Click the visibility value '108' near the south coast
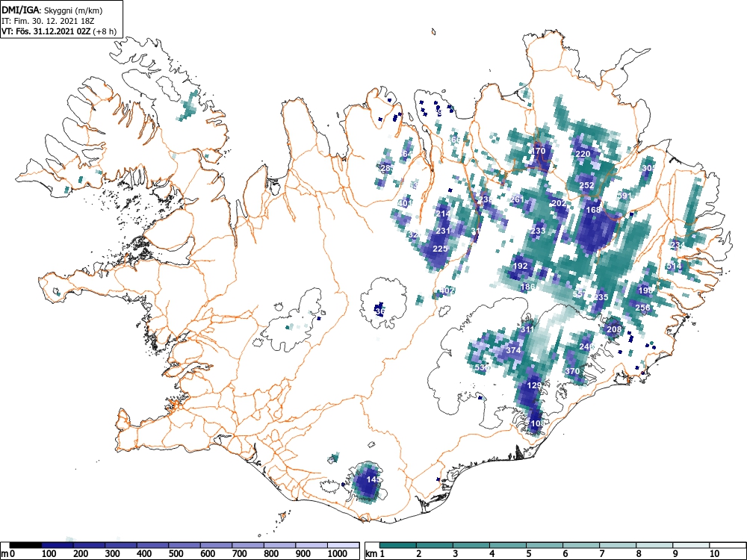 coord(537,423)
